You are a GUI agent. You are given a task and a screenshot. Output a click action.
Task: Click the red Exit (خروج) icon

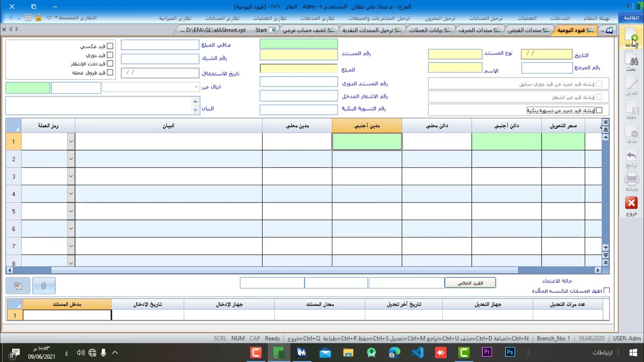[631, 206]
